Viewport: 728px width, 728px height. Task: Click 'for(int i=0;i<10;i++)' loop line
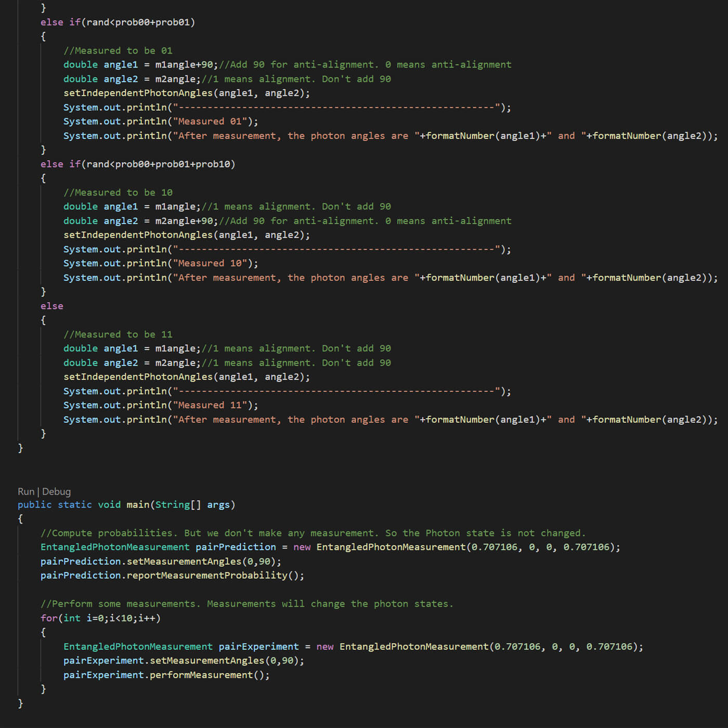click(100, 618)
